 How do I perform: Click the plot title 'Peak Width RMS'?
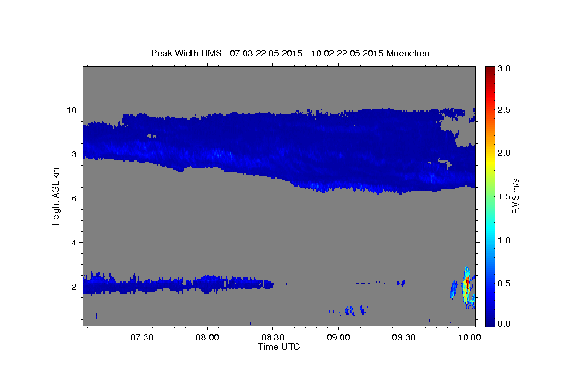point(186,53)
